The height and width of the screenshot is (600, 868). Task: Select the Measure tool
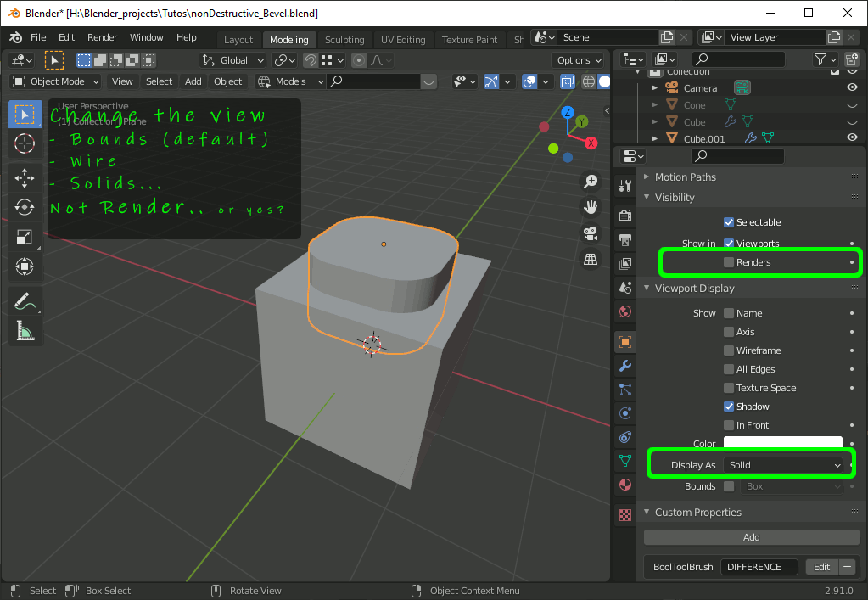tap(25, 331)
